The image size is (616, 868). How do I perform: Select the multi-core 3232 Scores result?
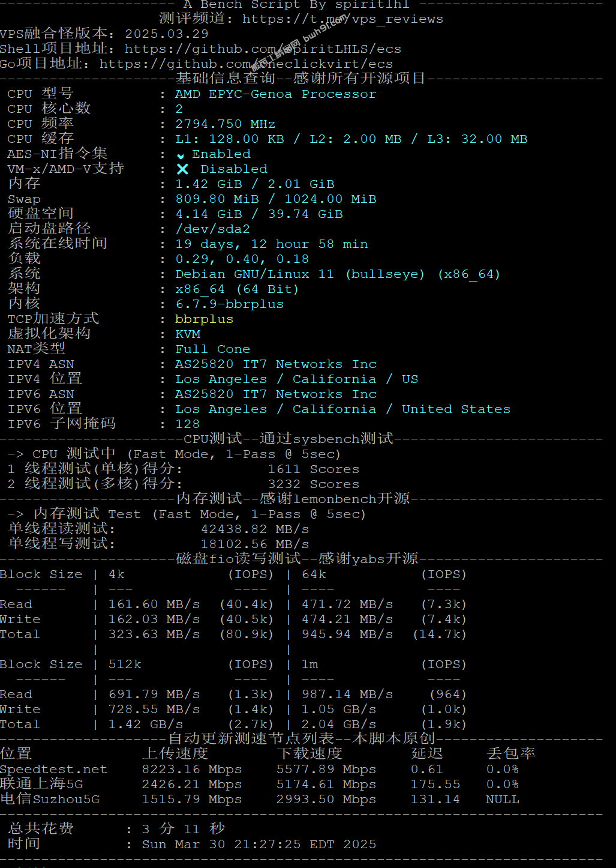[x=314, y=484]
